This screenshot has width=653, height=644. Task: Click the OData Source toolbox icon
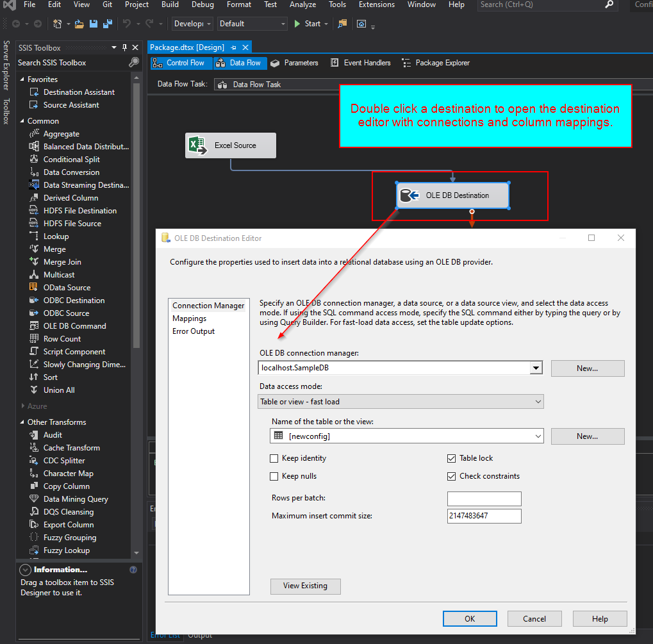(x=33, y=287)
